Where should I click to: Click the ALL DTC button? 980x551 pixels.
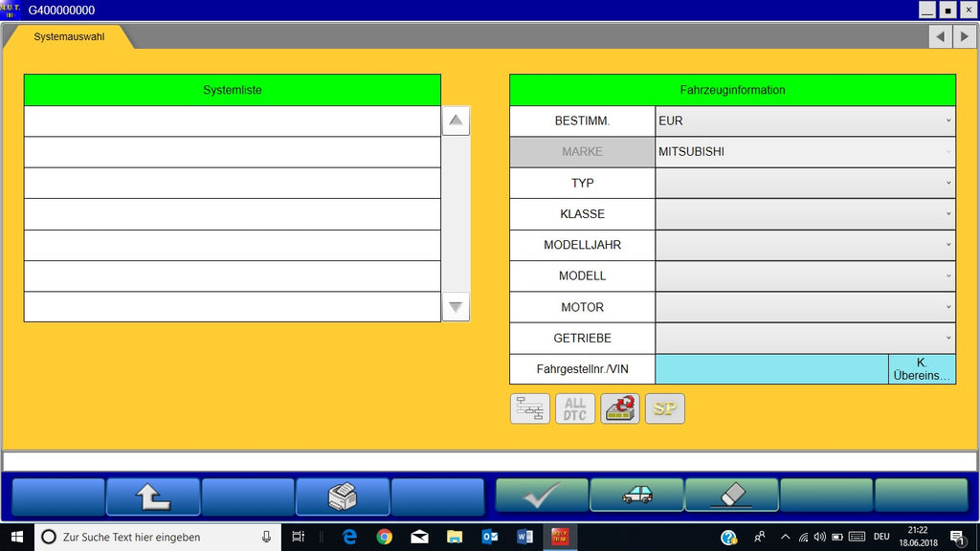(x=575, y=408)
